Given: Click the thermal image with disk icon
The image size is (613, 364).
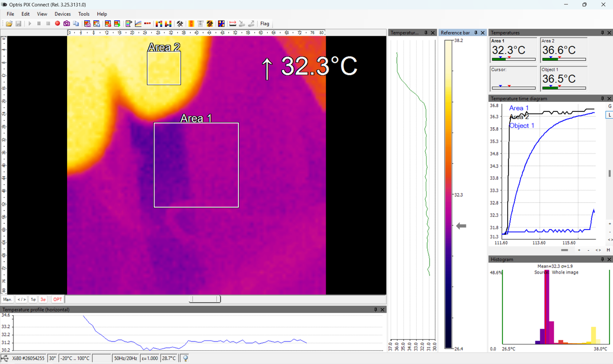Looking at the screenshot, I should click(x=96, y=23).
